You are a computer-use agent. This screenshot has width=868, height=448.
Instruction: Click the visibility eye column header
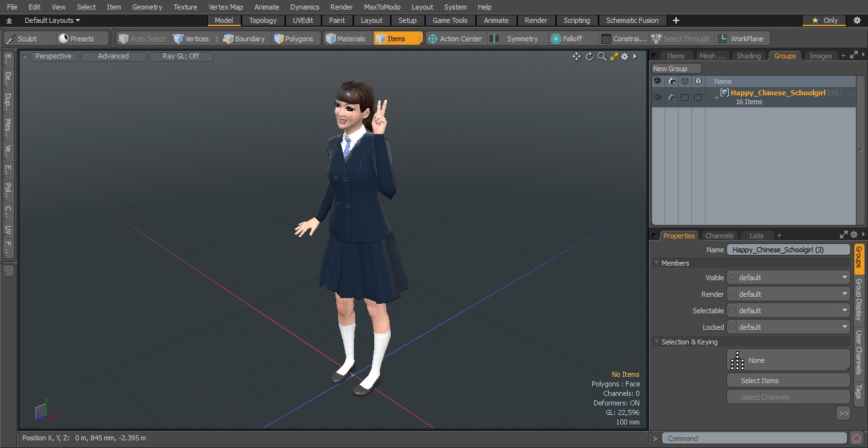coord(658,81)
